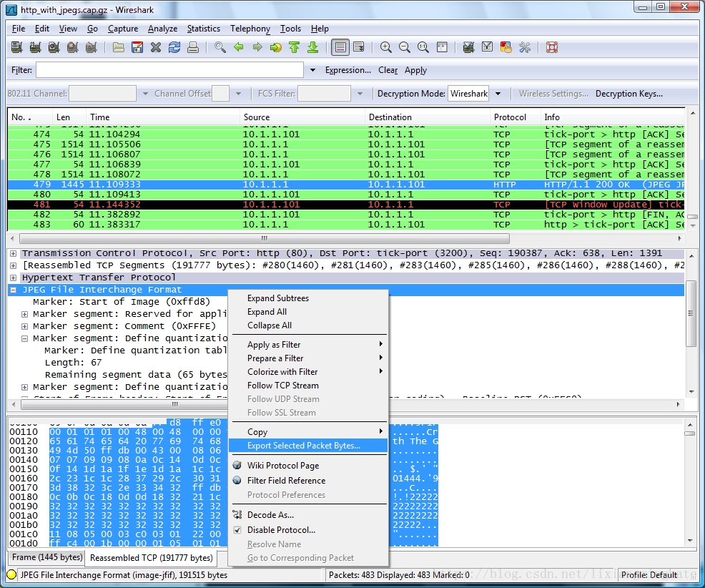This screenshot has height=588, width=705.
Task: Open display filters toolbar icon
Action: coord(487,47)
